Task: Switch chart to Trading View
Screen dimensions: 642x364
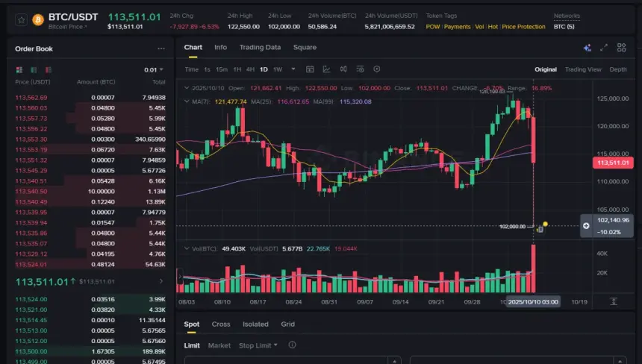Action: (x=583, y=69)
